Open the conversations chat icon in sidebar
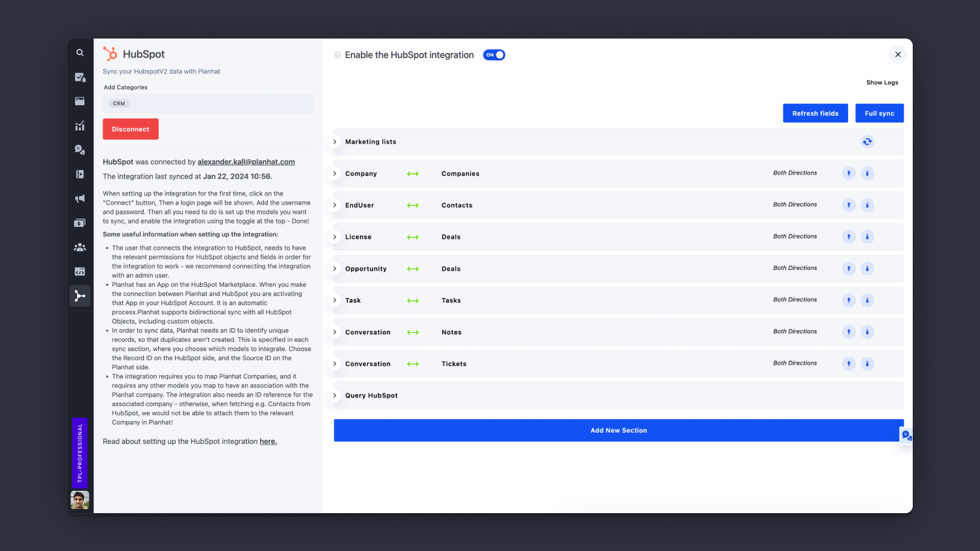The width and height of the screenshot is (980, 551). (80, 150)
